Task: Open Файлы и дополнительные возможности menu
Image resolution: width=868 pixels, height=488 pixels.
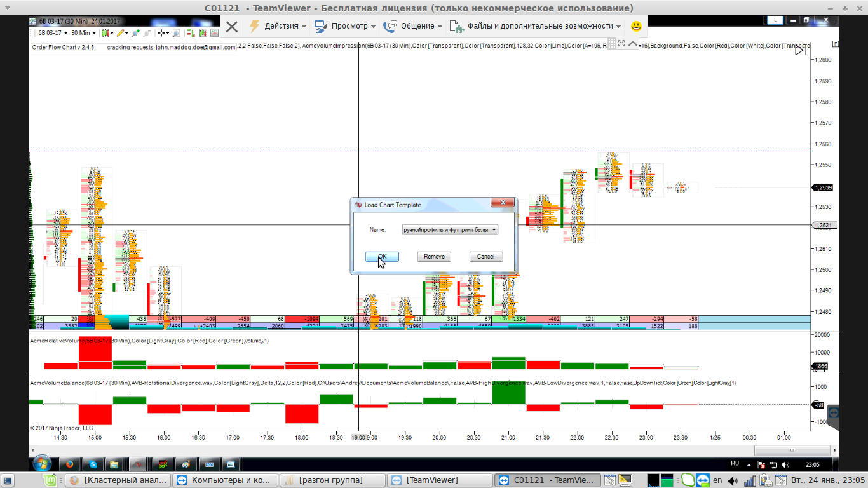Action: [535, 26]
